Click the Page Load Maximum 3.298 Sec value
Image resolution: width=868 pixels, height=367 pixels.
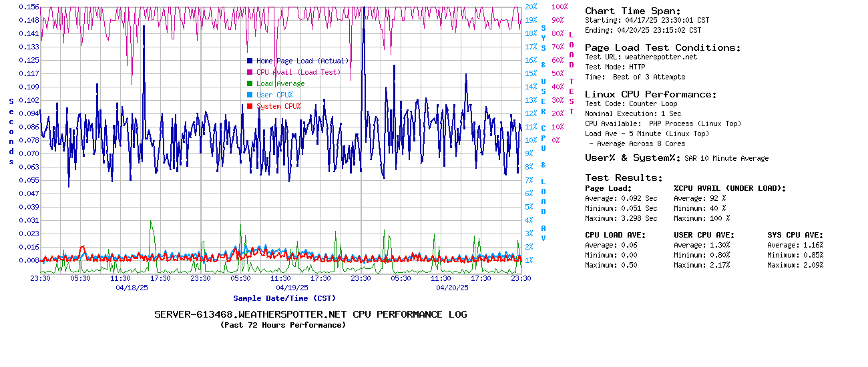(x=639, y=218)
